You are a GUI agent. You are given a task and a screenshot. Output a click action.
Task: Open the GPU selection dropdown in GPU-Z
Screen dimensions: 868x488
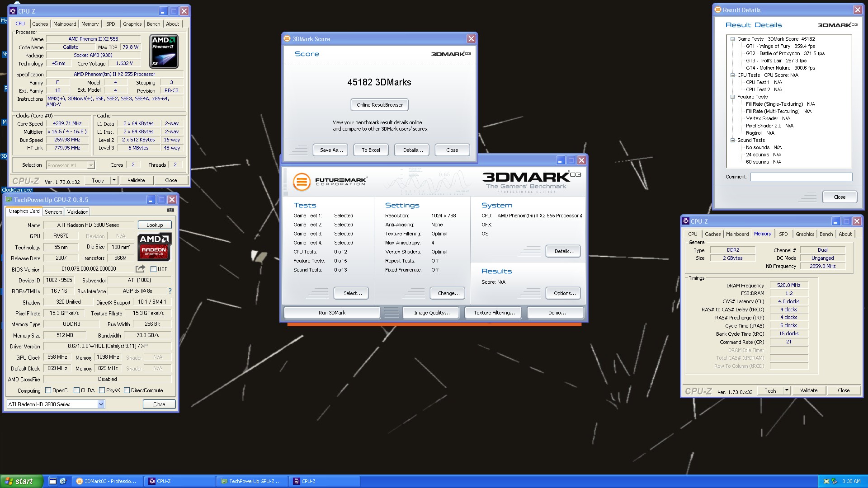pos(101,404)
